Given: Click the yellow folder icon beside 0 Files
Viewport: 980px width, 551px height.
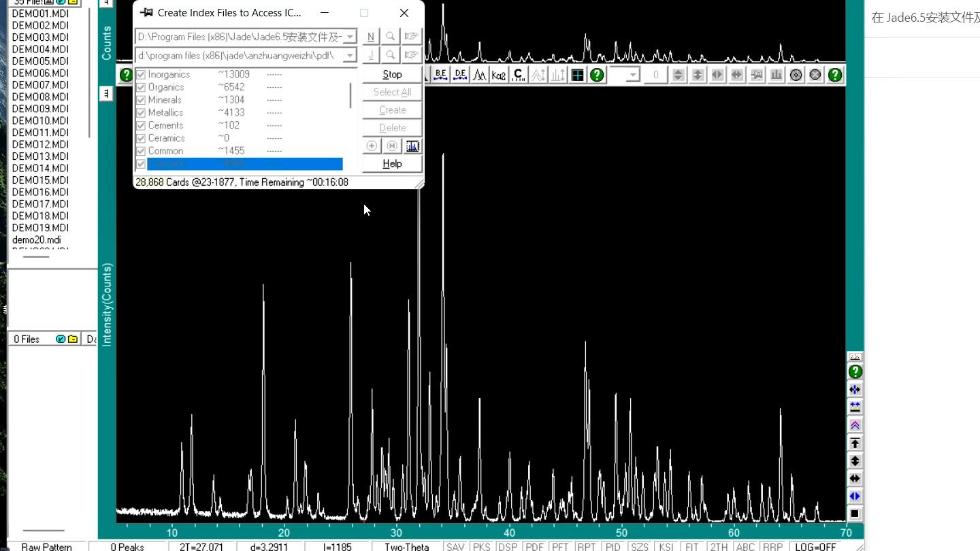Looking at the screenshot, I should click(72, 339).
